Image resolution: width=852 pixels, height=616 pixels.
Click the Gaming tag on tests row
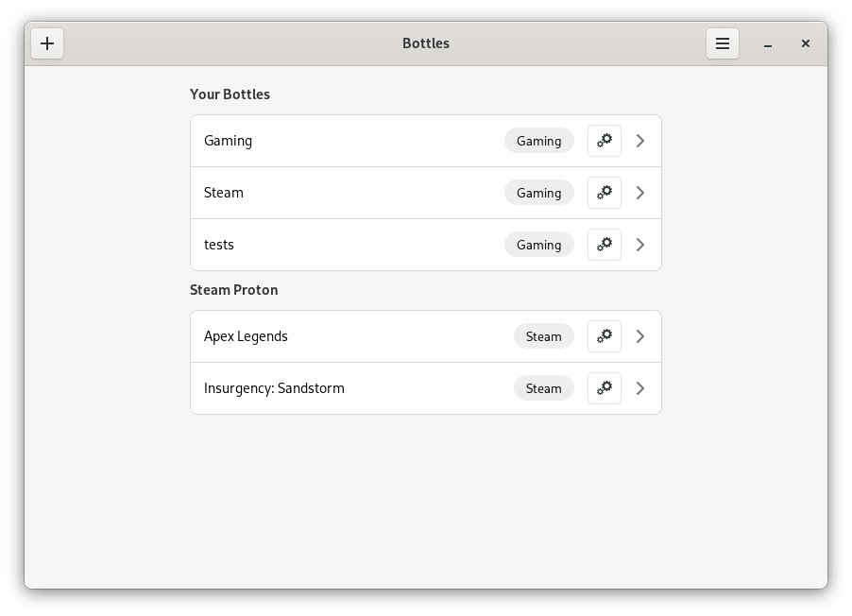pos(538,245)
